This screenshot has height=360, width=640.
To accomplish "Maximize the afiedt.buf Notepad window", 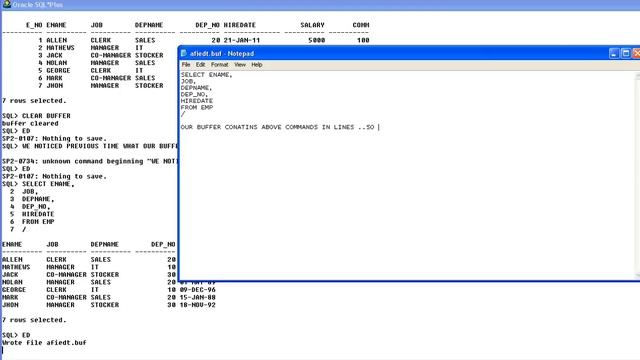I will click(626, 53).
